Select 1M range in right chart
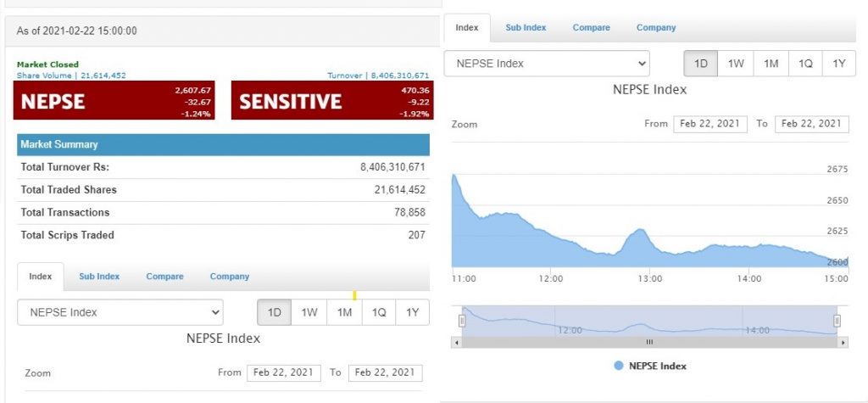868x403 pixels. [771, 64]
